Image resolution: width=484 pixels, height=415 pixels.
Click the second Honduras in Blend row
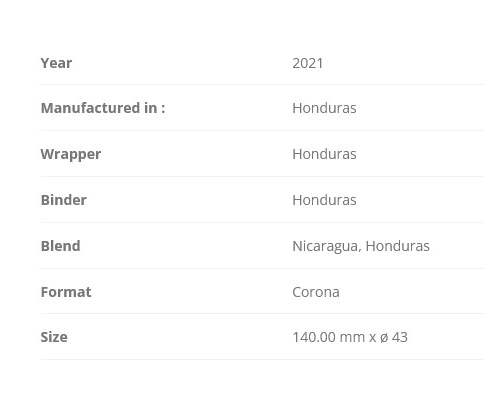398,246
